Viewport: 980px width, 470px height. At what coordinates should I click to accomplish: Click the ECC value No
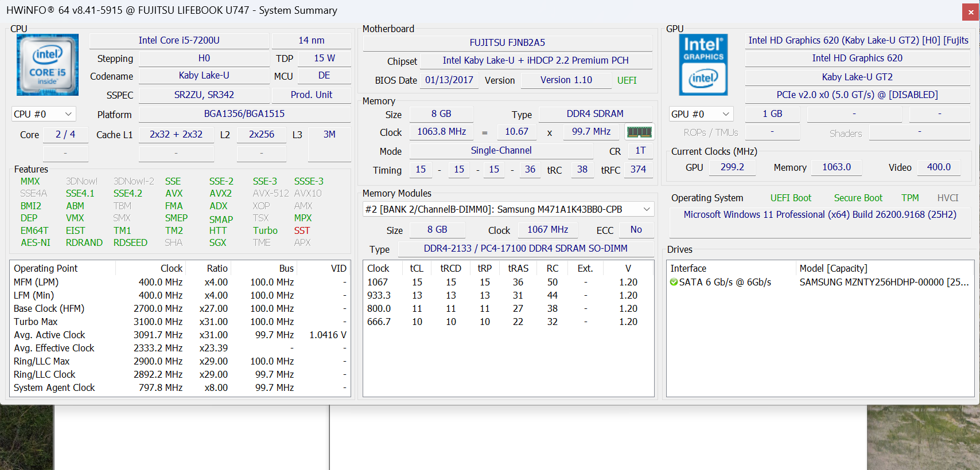[x=636, y=229]
